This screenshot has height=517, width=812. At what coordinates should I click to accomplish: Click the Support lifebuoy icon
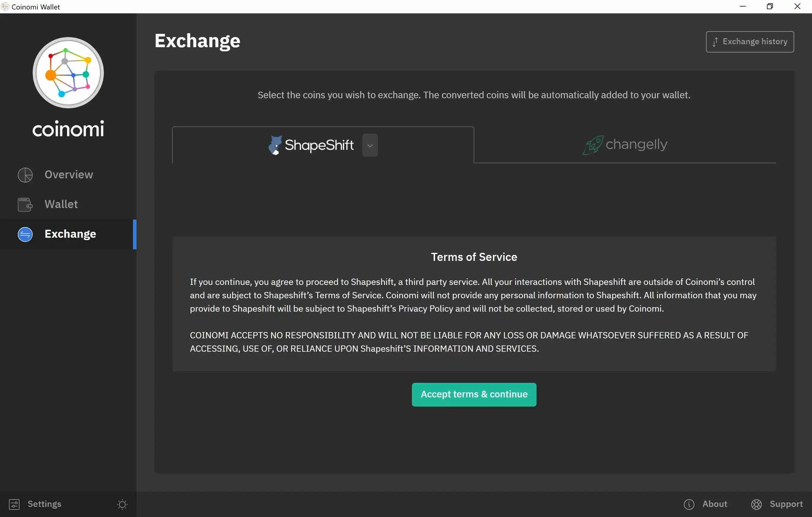tap(757, 504)
